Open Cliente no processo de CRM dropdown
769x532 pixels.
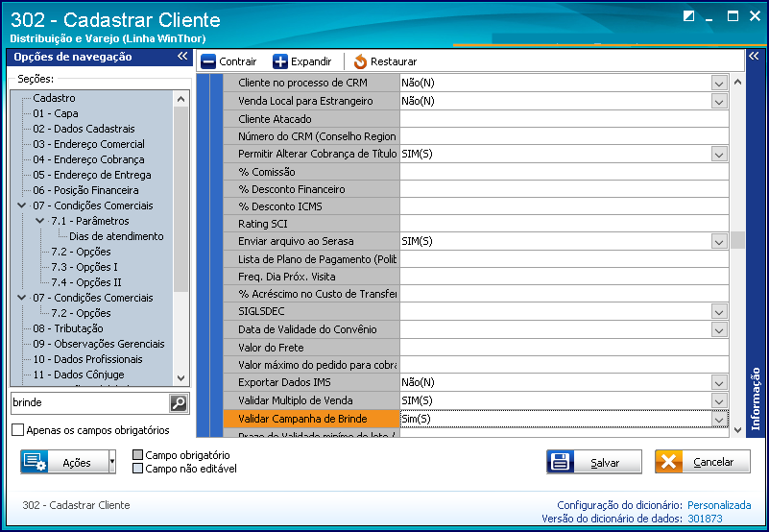point(719,83)
